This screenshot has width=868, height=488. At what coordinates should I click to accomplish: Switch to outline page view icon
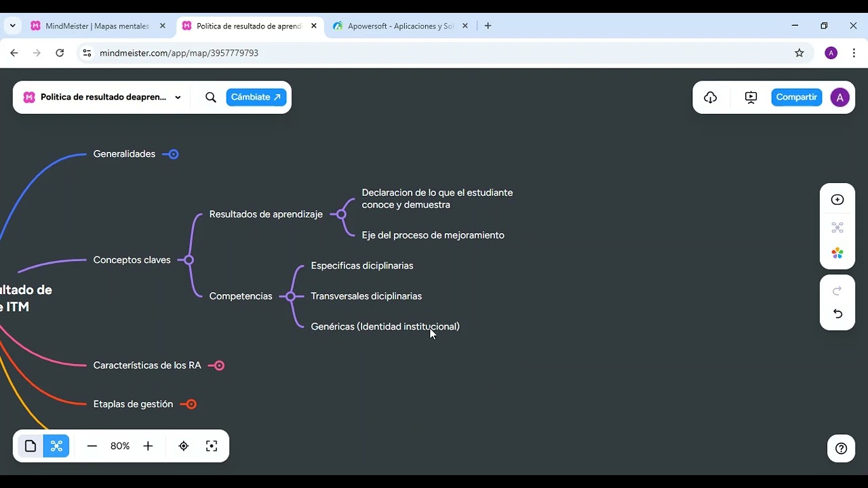pyautogui.click(x=31, y=446)
